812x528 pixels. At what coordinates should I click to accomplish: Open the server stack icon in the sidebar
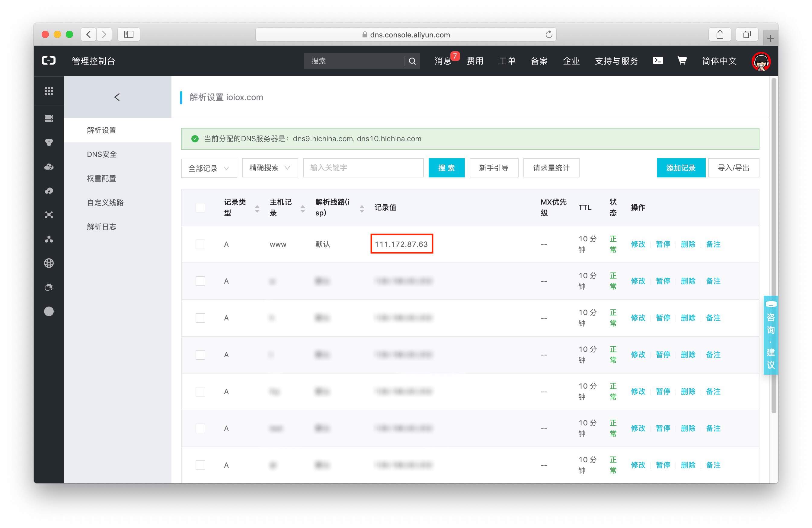coord(49,118)
